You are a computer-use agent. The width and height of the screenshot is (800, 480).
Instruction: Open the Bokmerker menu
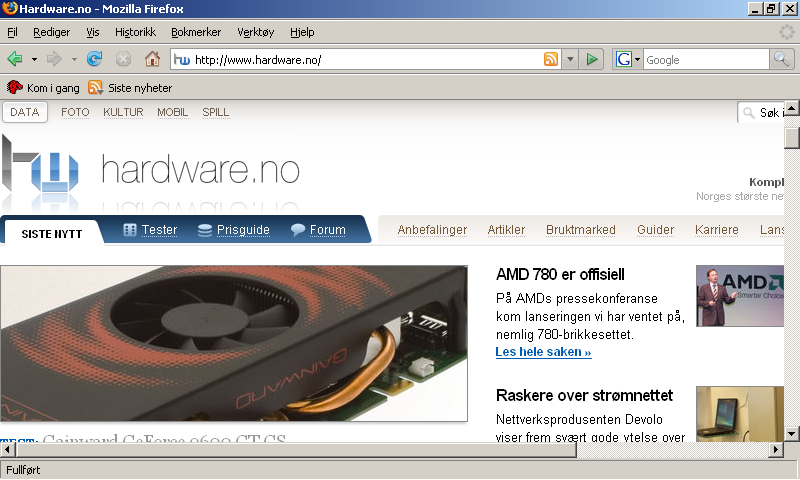tap(196, 32)
